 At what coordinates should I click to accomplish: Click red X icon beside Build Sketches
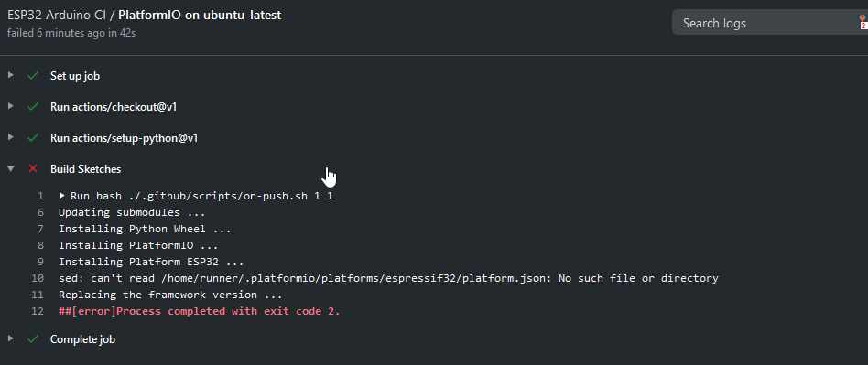pyautogui.click(x=33, y=168)
